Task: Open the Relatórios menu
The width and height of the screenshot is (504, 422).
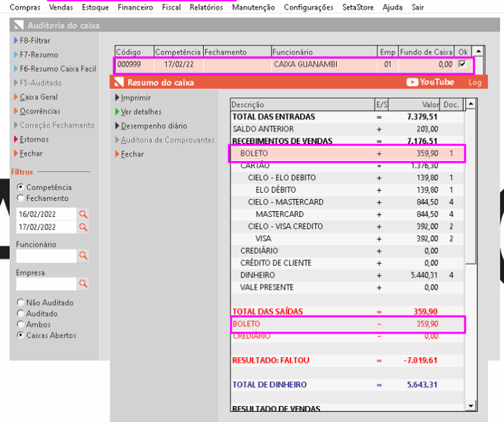Action: pyautogui.click(x=206, y=7)
